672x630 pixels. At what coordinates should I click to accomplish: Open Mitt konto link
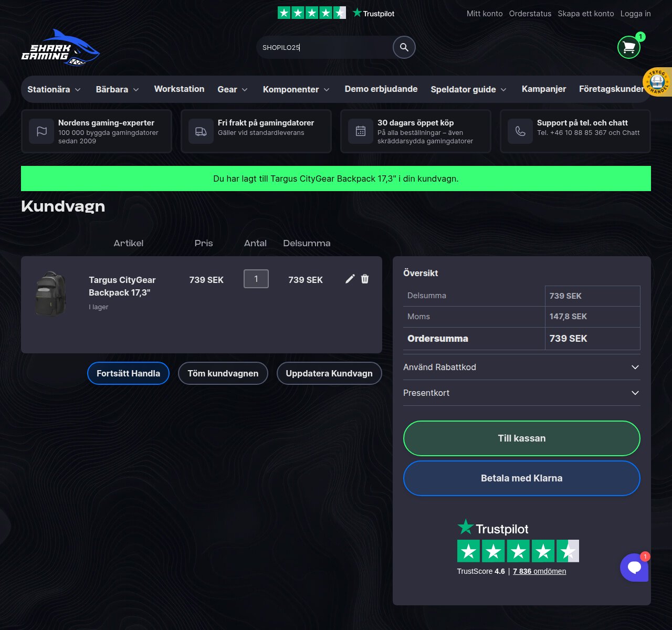(x=485, y=14)
